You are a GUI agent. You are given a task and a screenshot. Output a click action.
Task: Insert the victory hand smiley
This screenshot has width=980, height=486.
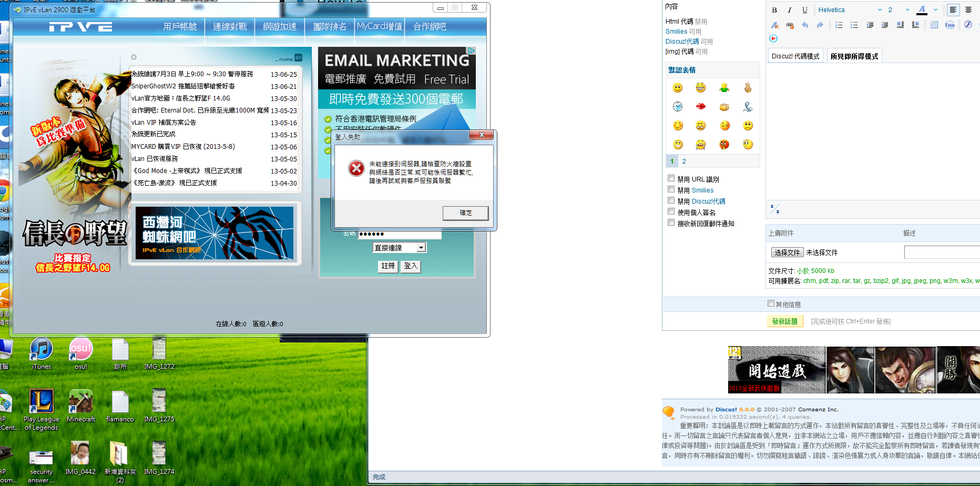[748, 88]
